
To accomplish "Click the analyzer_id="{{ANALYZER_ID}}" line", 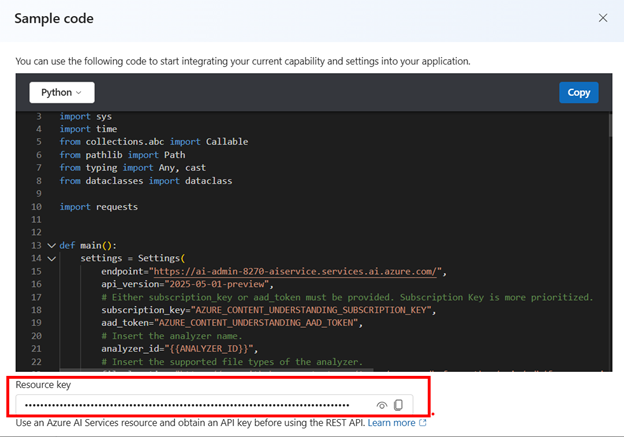I will [179, 349].
